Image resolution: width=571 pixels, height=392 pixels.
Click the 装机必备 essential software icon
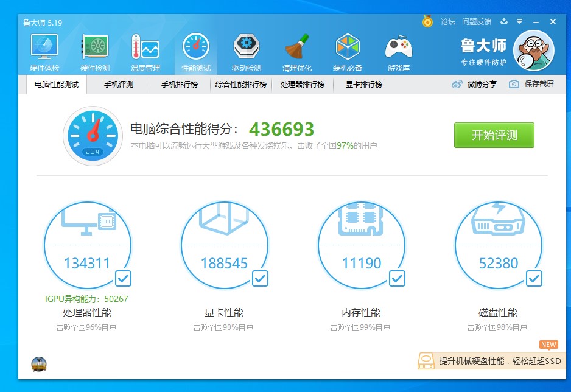(x=348, y=51)
